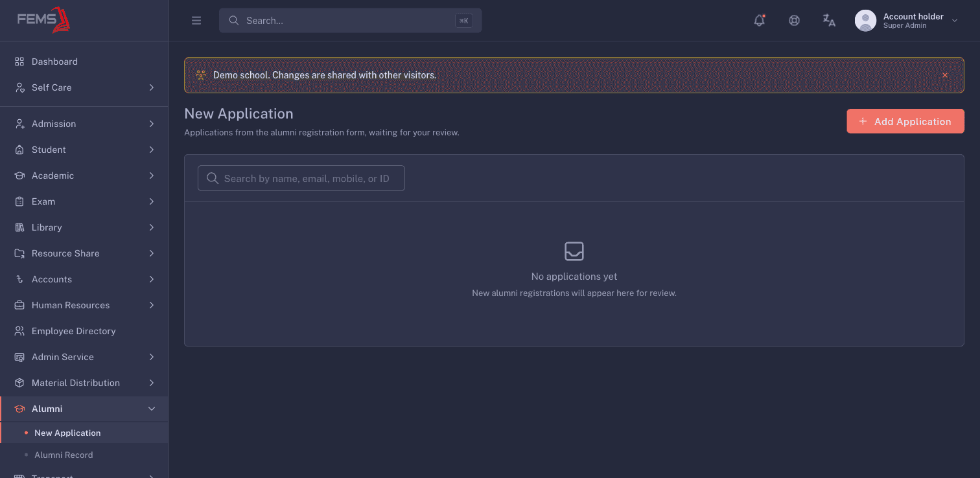Image resolution: width=980 pixels, height=478 pixels.
Task: Click the Library books icon
Action: tap(19, 227)
